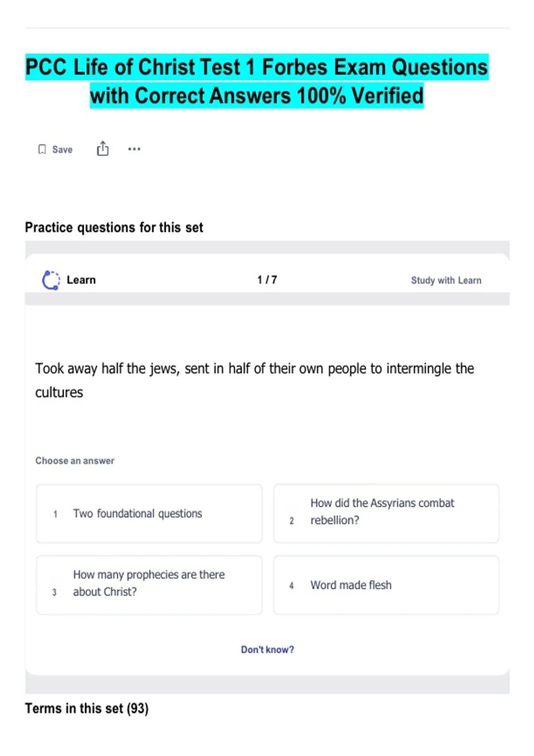534x756 pixels.
Task: Click the 'Choose an answer' label
Action: pos(75,461)
